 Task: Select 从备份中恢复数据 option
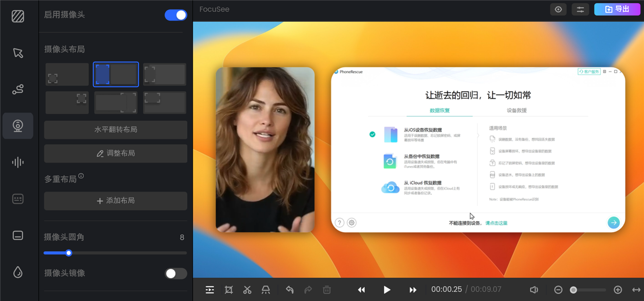click(x=422, y=161)
